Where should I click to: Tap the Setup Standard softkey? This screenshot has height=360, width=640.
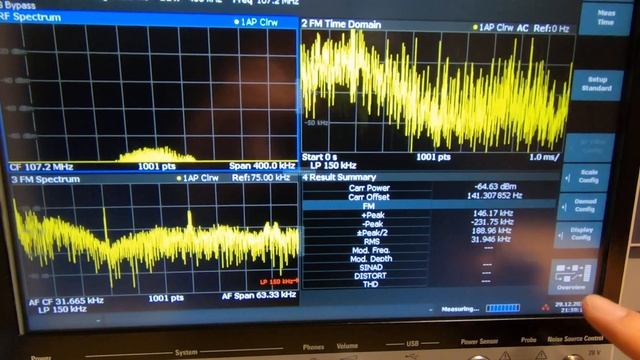tap(597, 84)
